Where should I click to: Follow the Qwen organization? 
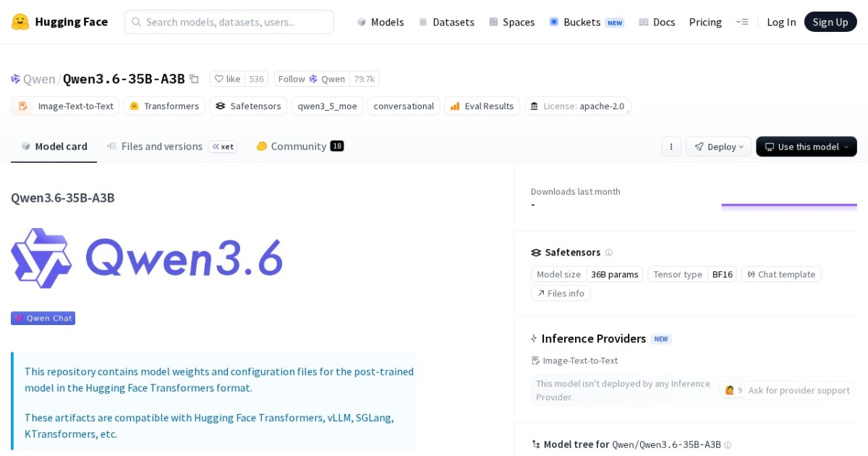click(x=312, y=79)
